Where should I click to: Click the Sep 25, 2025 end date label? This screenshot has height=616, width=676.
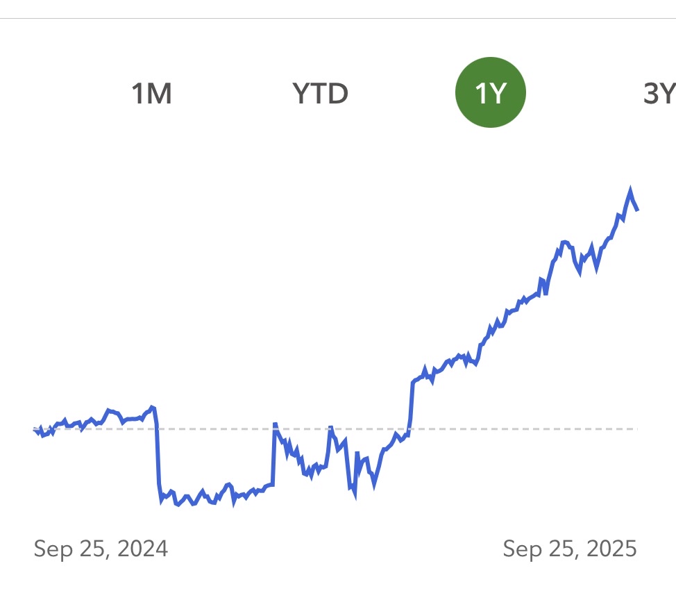(569, 549)
